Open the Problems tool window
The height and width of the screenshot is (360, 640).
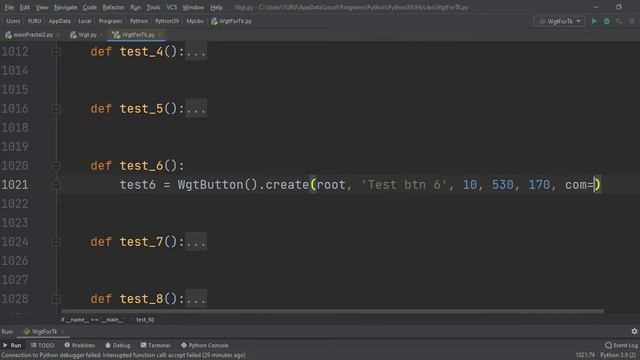(x=80, y=345)
